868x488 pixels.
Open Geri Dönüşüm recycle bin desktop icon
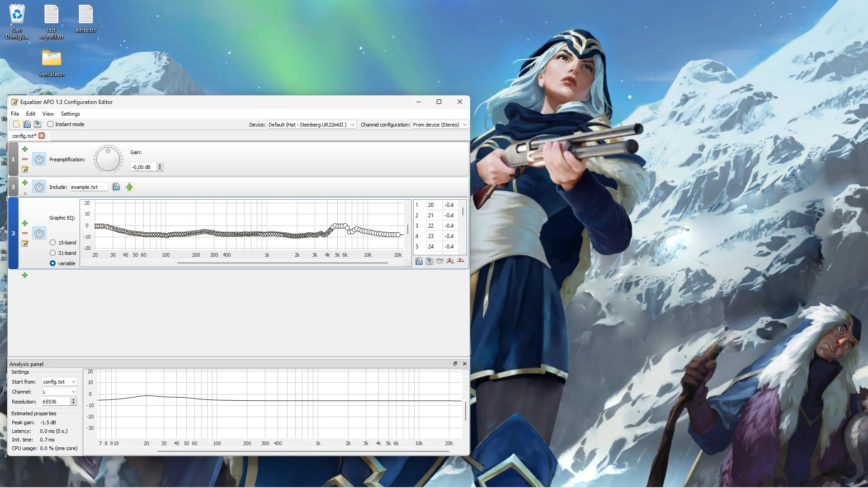click(x=17, y=22)
